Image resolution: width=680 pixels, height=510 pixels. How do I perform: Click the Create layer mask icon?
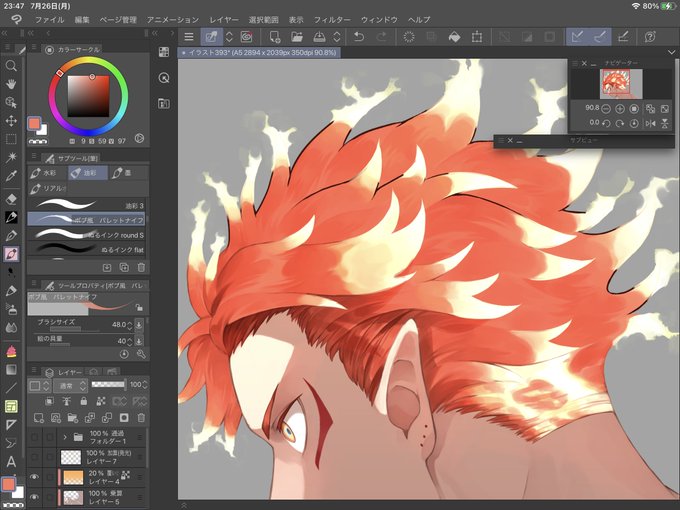pos(124,418)
